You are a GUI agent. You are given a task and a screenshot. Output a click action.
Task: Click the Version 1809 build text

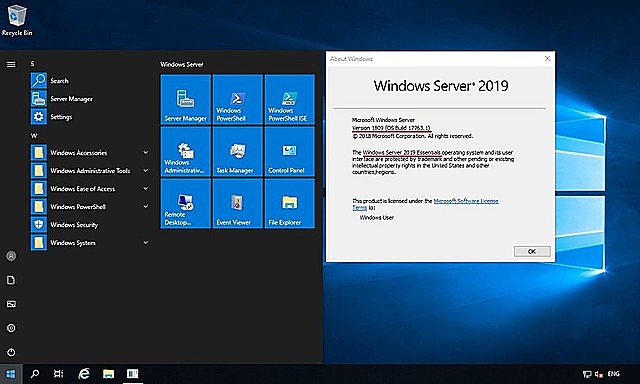(391, 128)
